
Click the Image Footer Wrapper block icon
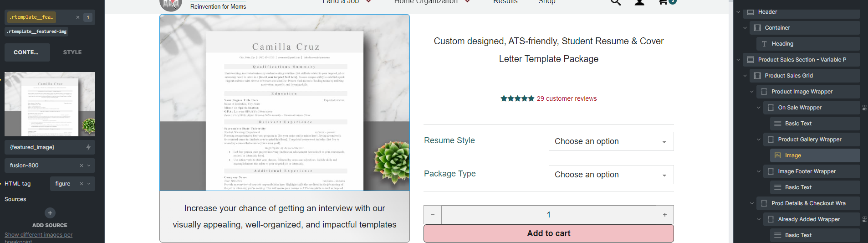pyautogui.click(x=771, y=171)
